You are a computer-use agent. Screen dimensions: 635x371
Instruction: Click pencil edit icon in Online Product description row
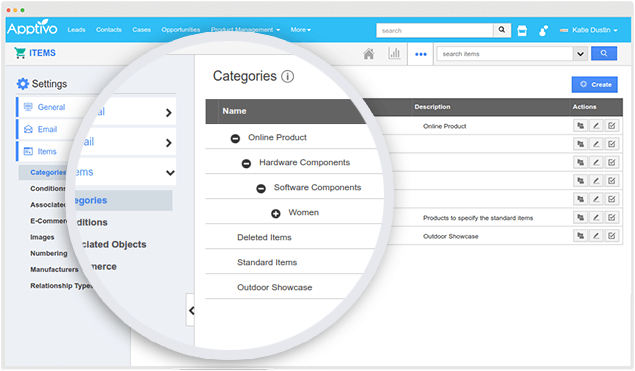point(596,126)
